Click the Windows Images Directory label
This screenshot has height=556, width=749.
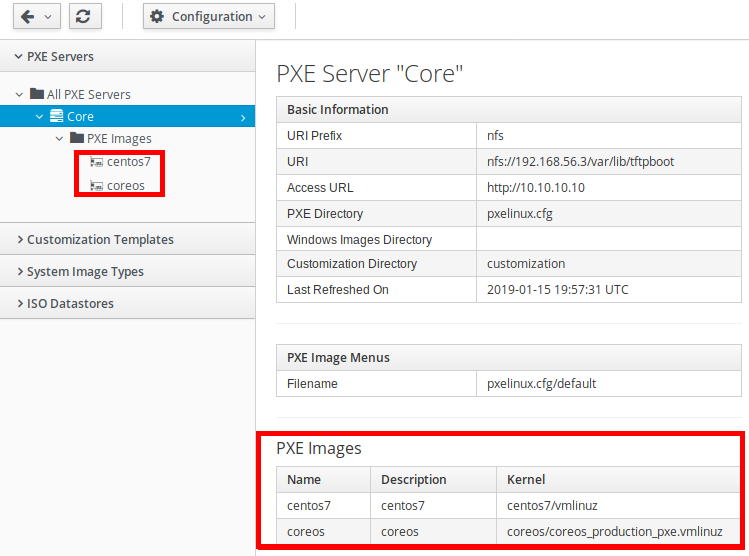click(x=359, y=239)
